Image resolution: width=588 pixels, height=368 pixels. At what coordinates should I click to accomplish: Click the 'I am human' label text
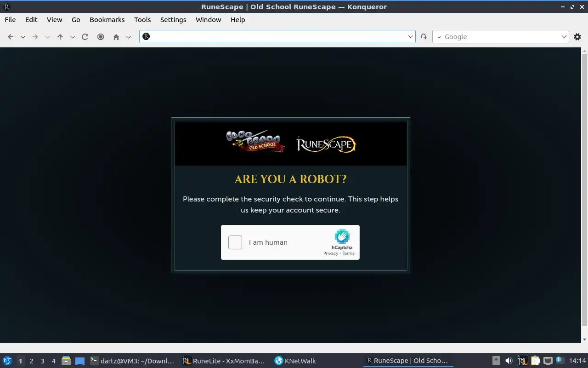tap(268, 242)
